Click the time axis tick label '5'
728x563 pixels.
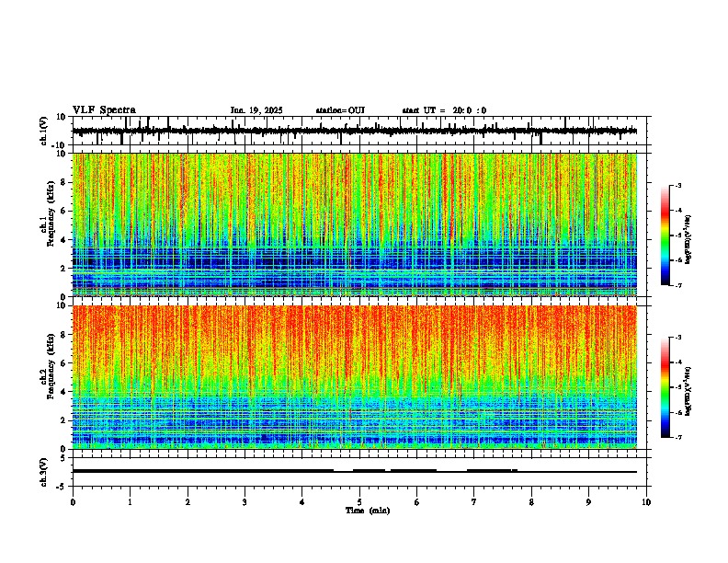[359, 502]
